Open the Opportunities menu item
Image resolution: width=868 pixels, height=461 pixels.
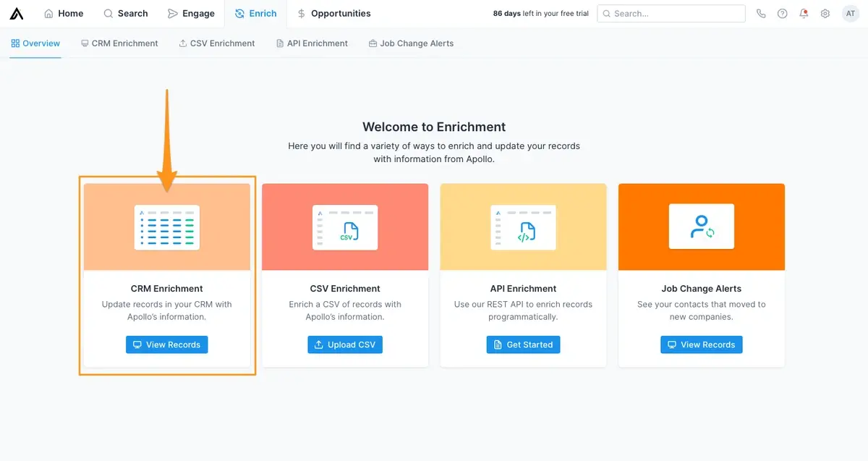pyautogui.click(x=334, y=14)
